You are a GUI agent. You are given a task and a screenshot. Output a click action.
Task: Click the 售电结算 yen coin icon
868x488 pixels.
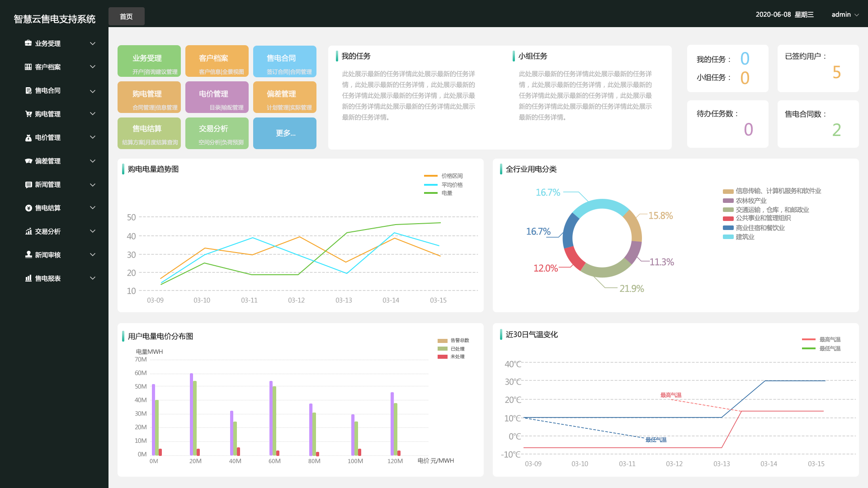click(x=28, y=208)
